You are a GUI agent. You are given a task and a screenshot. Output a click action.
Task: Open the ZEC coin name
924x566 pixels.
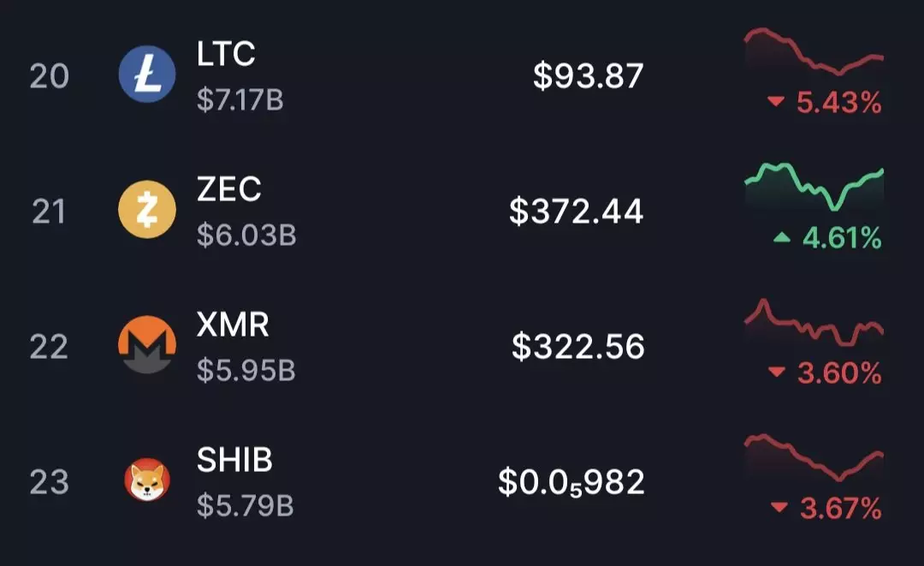pos(229,189)
